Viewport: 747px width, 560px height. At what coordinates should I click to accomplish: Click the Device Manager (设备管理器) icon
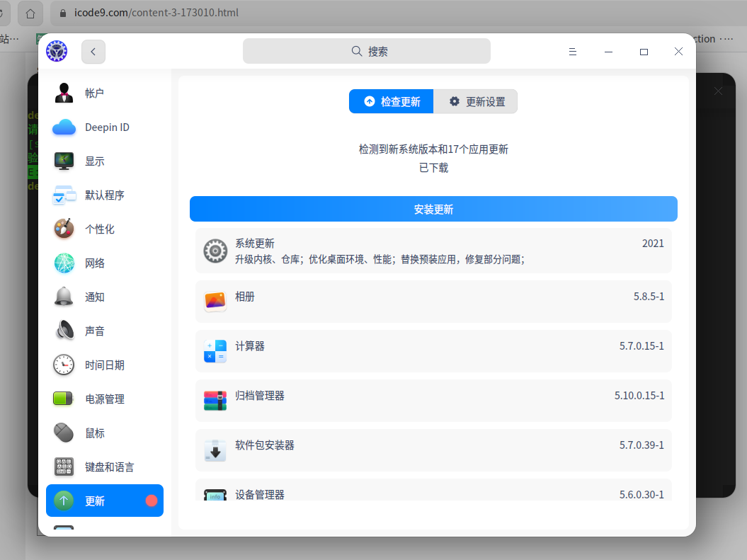point(215,496)
